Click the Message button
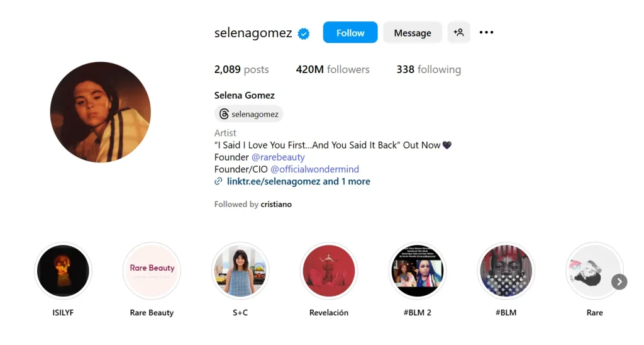Screen dimensions: 644x345 point(413,33)
